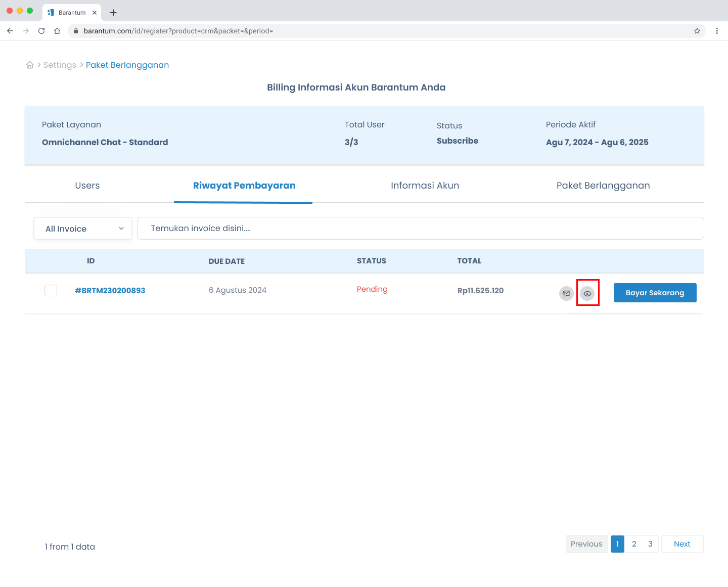Open invoice link #BRTM230200893

click(x=110, y=291)
